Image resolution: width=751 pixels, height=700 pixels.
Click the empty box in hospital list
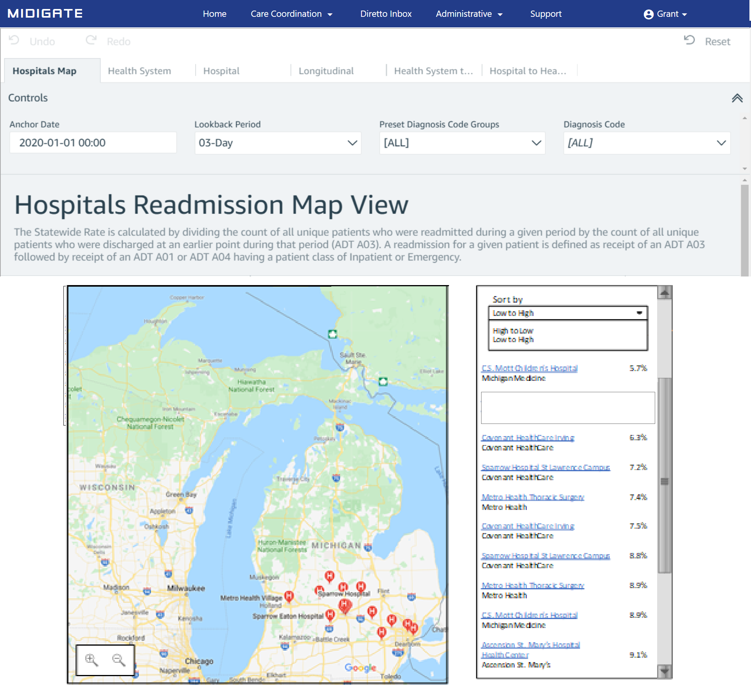568,408
